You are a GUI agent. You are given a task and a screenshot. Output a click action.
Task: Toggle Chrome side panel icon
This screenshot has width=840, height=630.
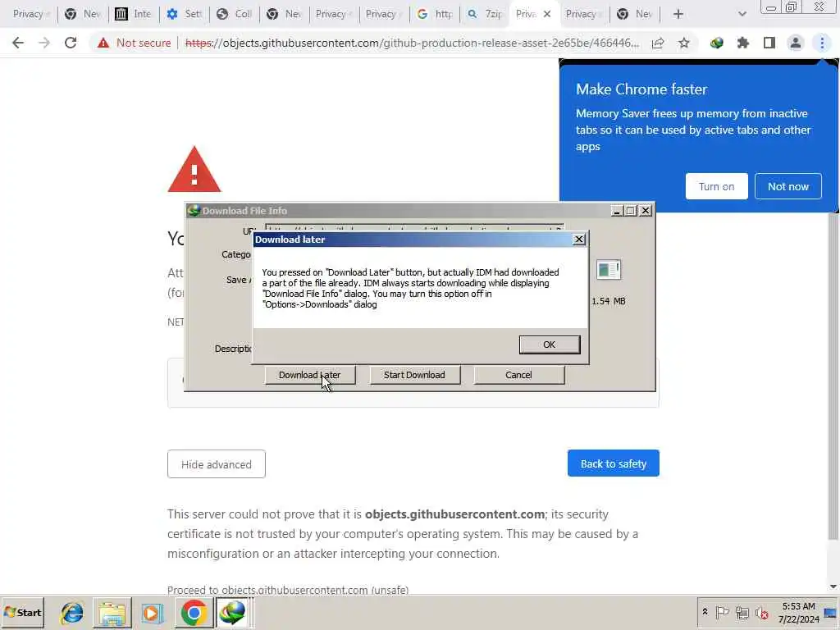(769, 43)
